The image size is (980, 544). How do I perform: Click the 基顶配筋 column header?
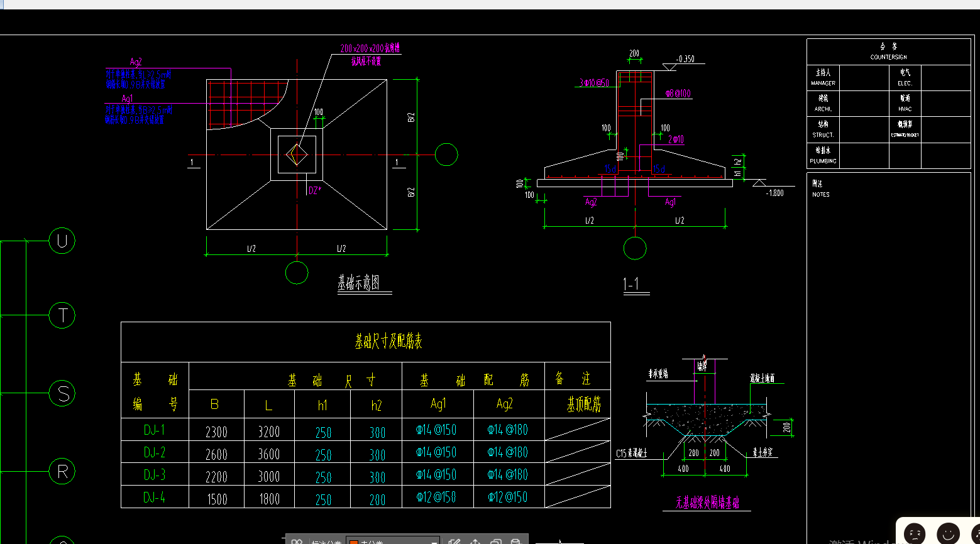pyautogui.click(x=584, y=405)
